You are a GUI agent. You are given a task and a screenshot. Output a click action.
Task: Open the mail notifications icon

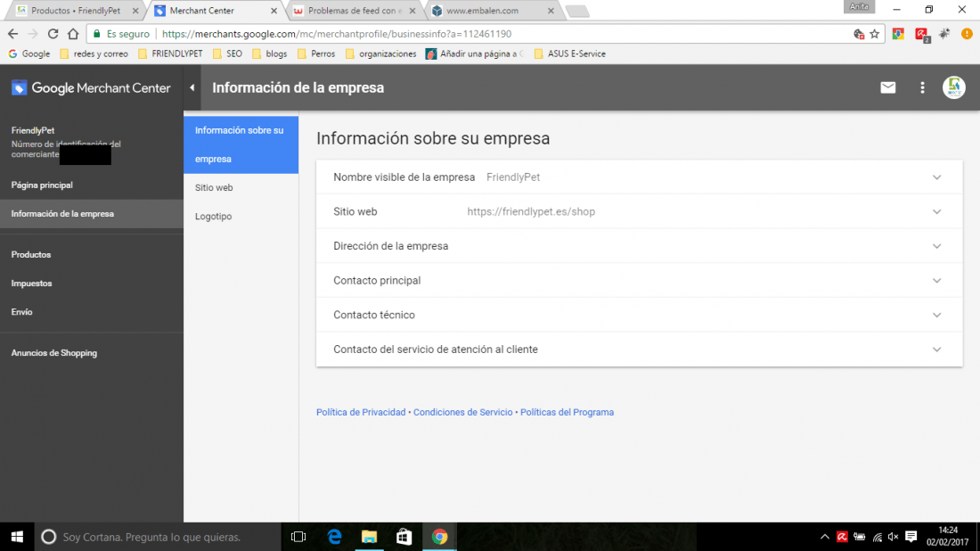(x=887, y=87)
